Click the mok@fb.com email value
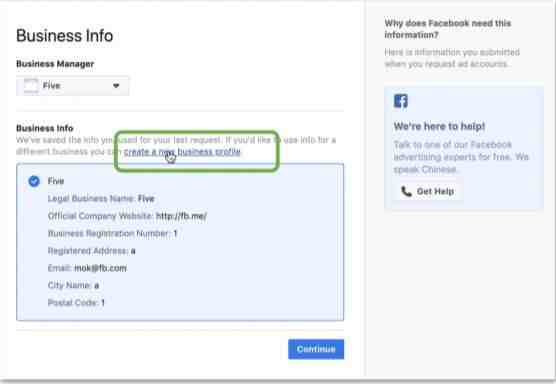556x384 pixels. pyautogui.click(x=100, y=268)
